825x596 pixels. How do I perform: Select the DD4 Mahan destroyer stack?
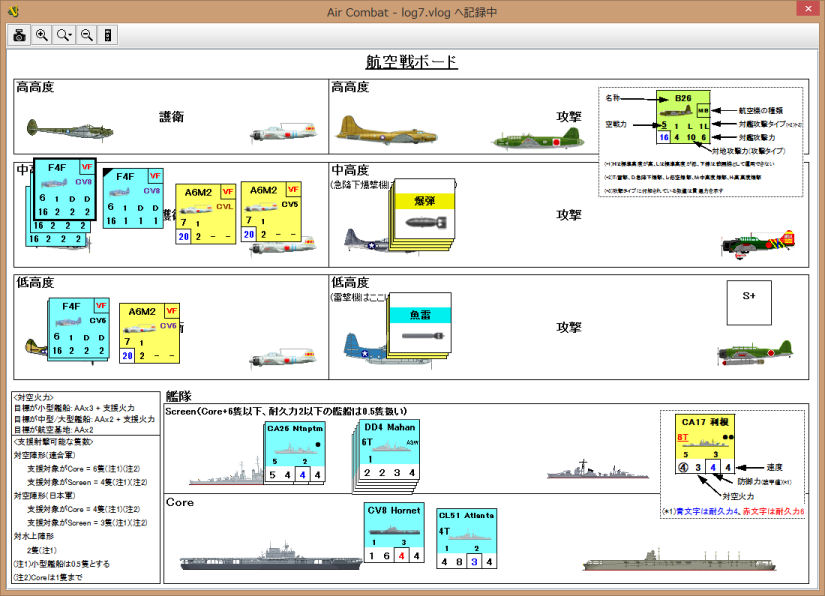[x=389, y=450]
